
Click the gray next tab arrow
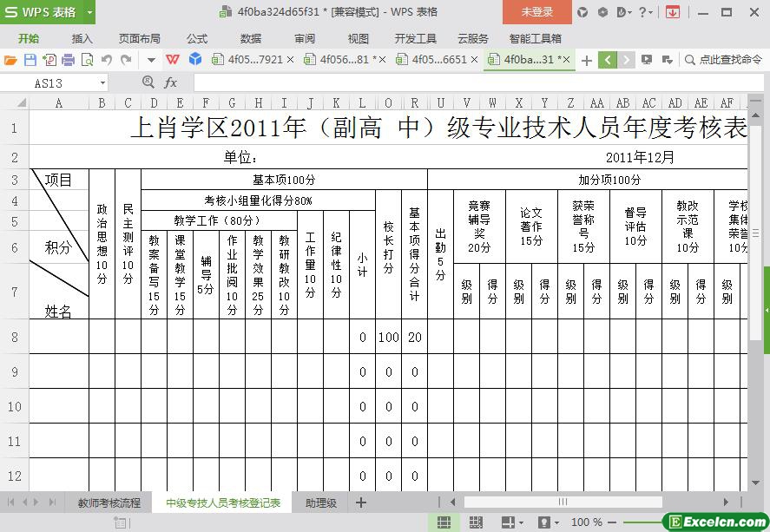[x=626, y=60]
